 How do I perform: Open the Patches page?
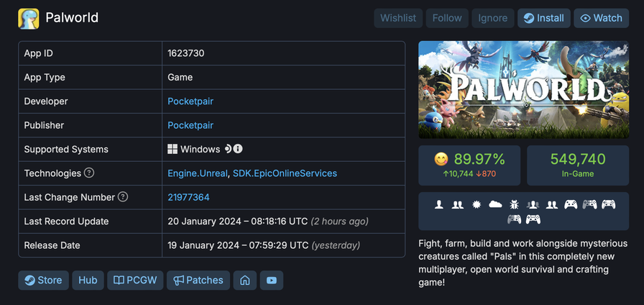click(198, 280)
